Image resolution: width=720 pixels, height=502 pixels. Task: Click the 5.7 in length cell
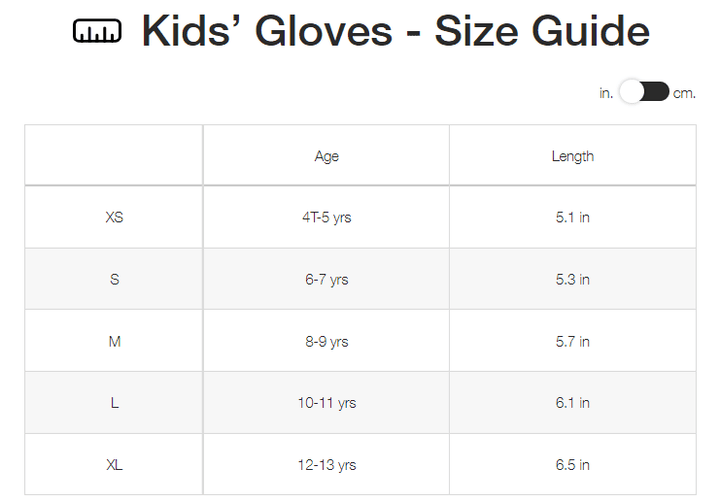(572, 342)
